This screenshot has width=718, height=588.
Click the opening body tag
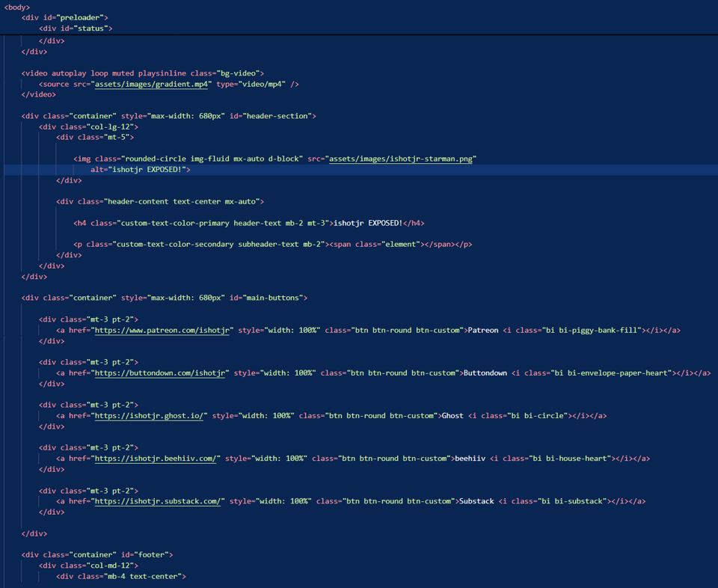[x=17, y=7]
